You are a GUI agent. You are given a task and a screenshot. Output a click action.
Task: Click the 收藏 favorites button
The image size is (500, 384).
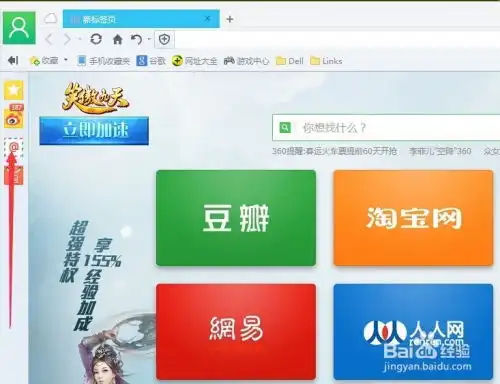[x=44, y=61]
